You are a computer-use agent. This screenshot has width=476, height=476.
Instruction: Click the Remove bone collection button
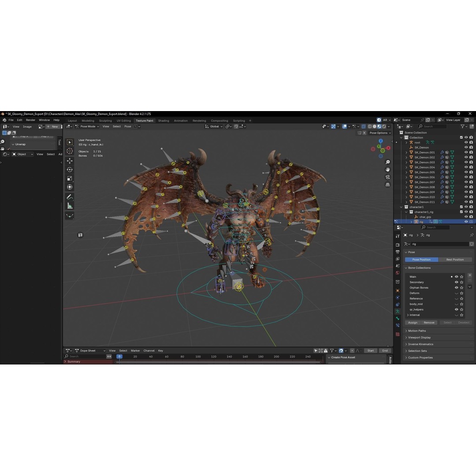[x=429, y=323]
